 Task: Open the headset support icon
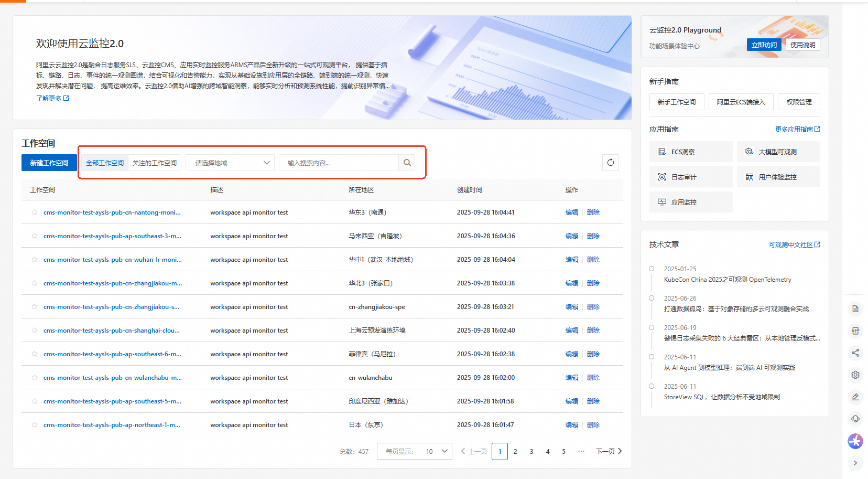pos(855,419)
